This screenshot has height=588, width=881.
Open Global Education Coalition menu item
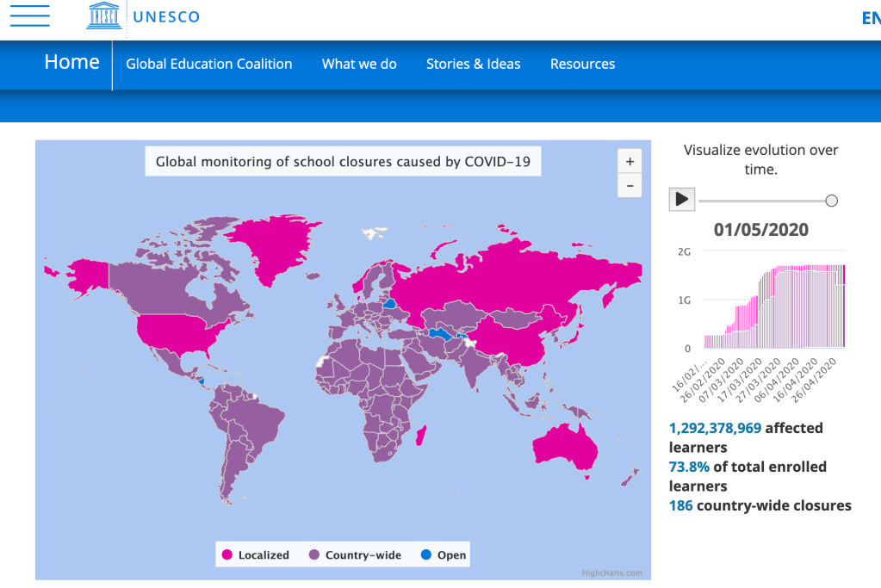tap(209, 64)
